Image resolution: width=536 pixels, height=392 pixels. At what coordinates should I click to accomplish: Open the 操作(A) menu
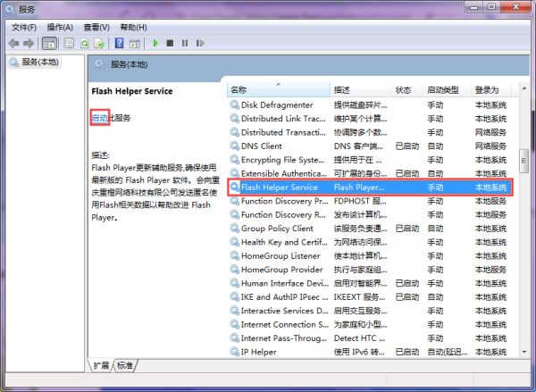tap(60, 28)
